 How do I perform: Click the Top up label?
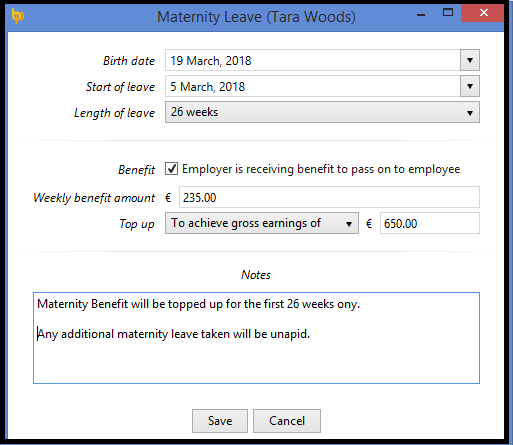click(137, 224)
